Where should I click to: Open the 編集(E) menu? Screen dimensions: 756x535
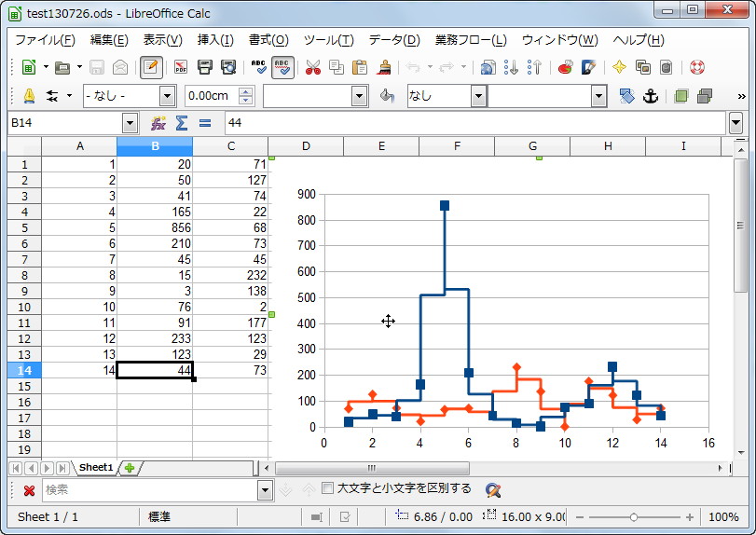(x=109, y=40)
